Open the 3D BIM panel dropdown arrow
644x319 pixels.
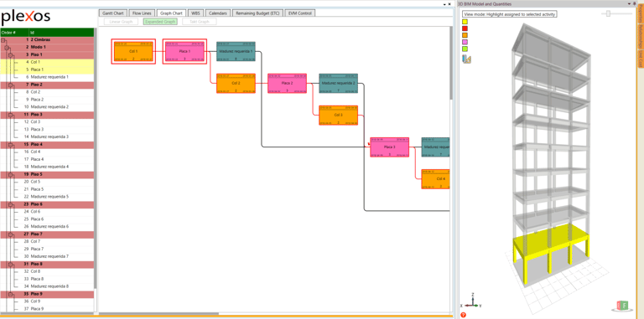click(629, 3)
